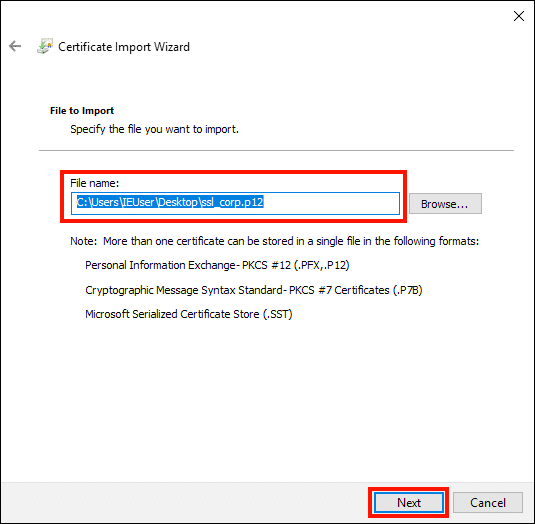
Task: Open the Browse... file picker
Action: coord(445,204)
